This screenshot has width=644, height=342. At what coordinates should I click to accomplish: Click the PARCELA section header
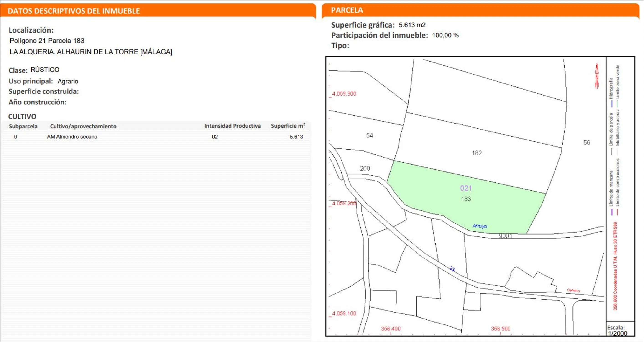347,10
